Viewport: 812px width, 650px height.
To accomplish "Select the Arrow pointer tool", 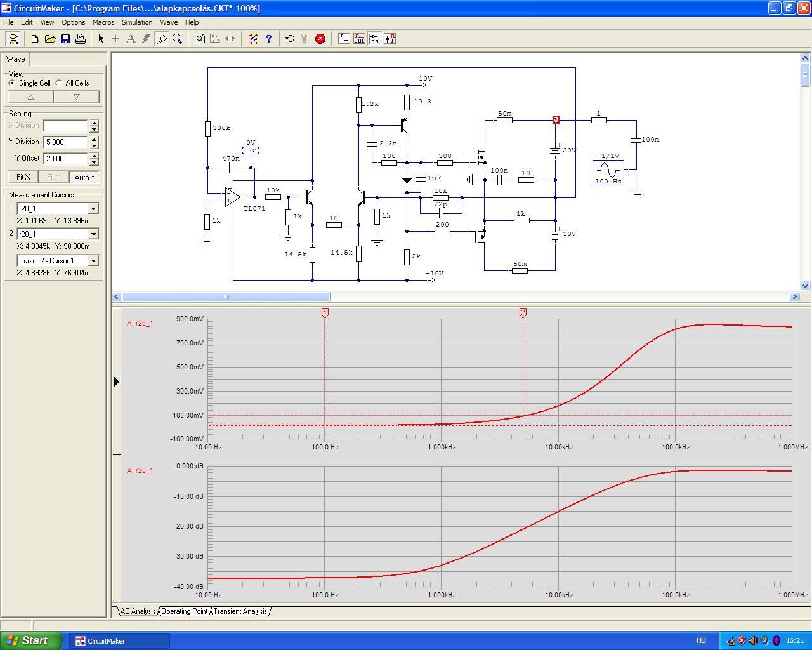I will (x=101, y=39).
